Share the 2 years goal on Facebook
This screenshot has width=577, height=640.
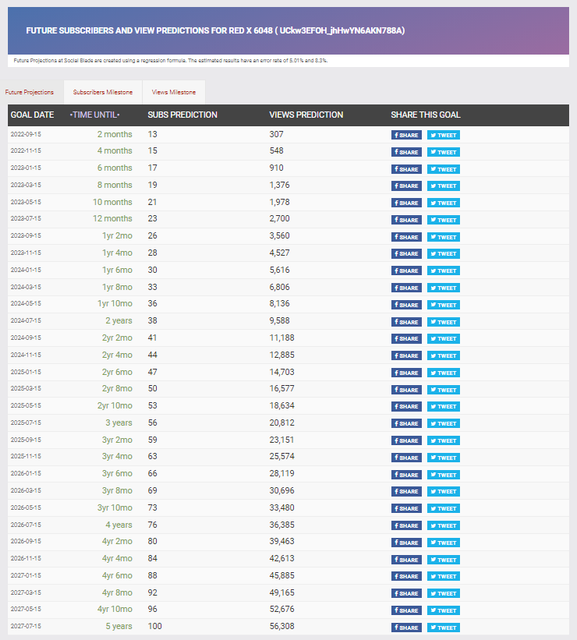click(x=406, y=322)
